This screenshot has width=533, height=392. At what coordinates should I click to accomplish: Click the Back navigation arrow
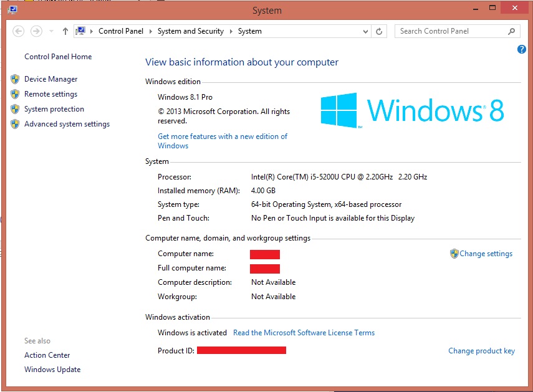(18, 31)
